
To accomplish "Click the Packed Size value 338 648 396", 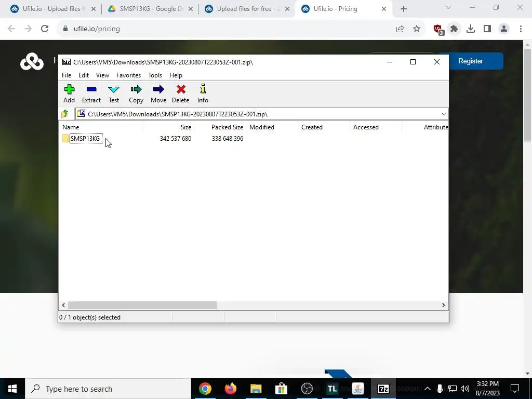I will coord(228,138).
